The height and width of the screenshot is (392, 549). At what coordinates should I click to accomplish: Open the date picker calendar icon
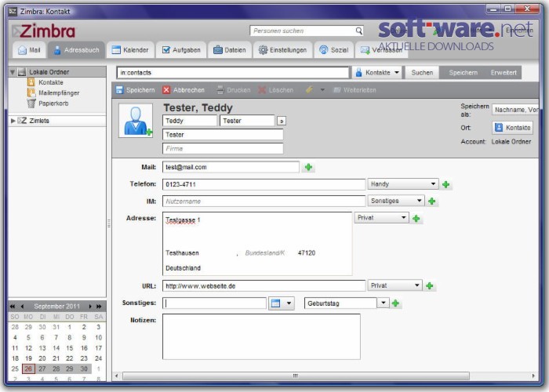coord(276,303)
